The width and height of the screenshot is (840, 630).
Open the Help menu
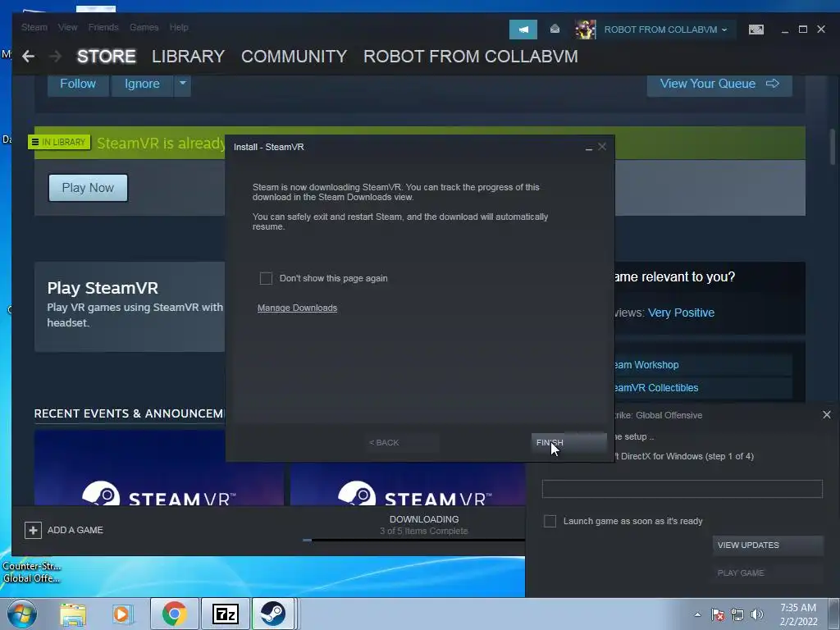click(179, 27)
